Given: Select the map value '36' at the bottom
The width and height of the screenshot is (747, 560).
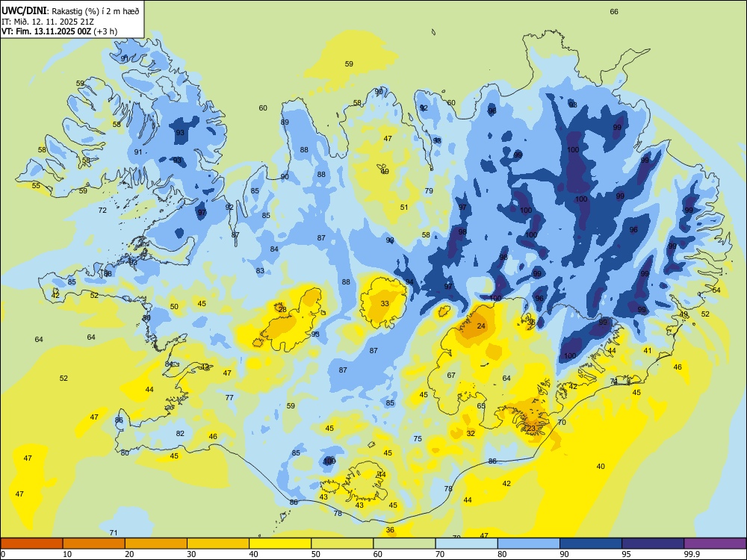Looking at the screenshot, I should 390,530.
